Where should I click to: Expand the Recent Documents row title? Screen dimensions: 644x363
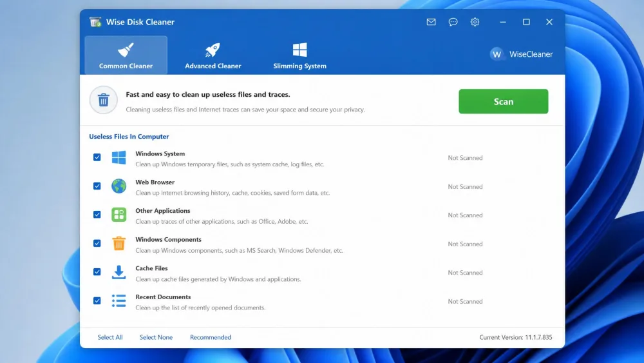pos(163,297)
